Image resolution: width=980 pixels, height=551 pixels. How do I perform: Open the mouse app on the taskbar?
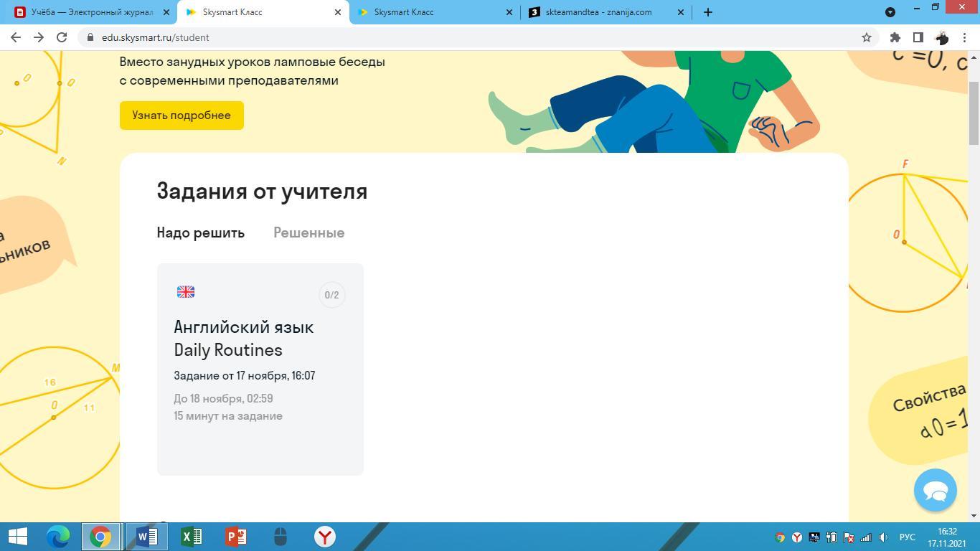tap(281, 537)
